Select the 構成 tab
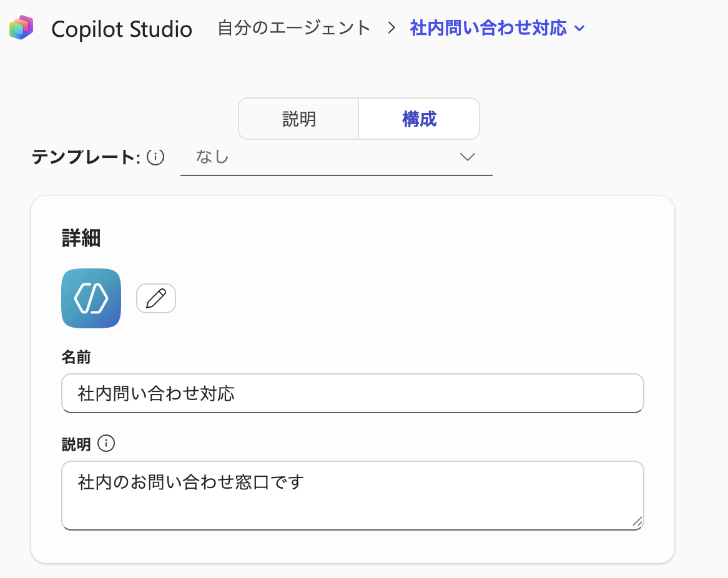The width and height of the screenshot is (728, 578). [x=418, y=118]
